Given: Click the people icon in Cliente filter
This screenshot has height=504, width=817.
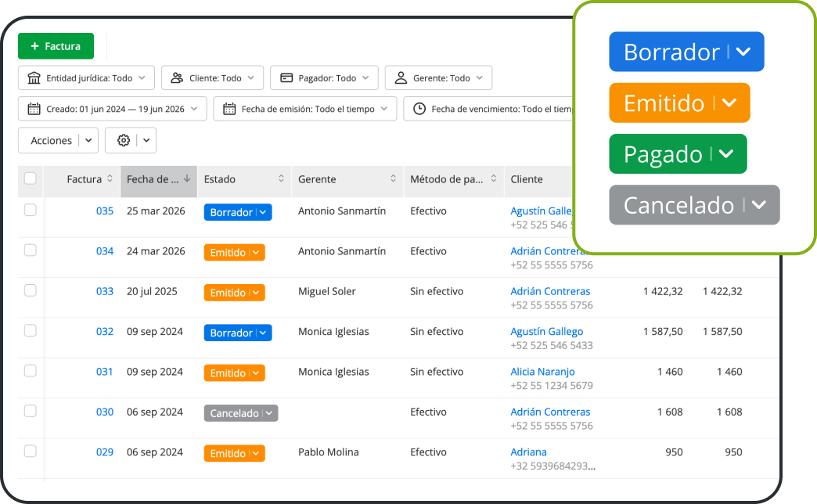Looking at the screenshot, I should (x=177, y=78).
